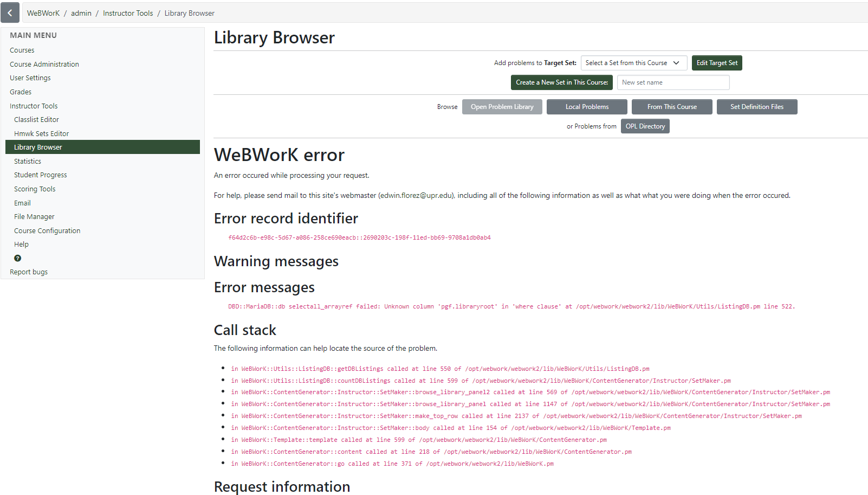868x495 pixels.
Task: Go to admin breadcrumb link
Action: (x=81, y=13)
